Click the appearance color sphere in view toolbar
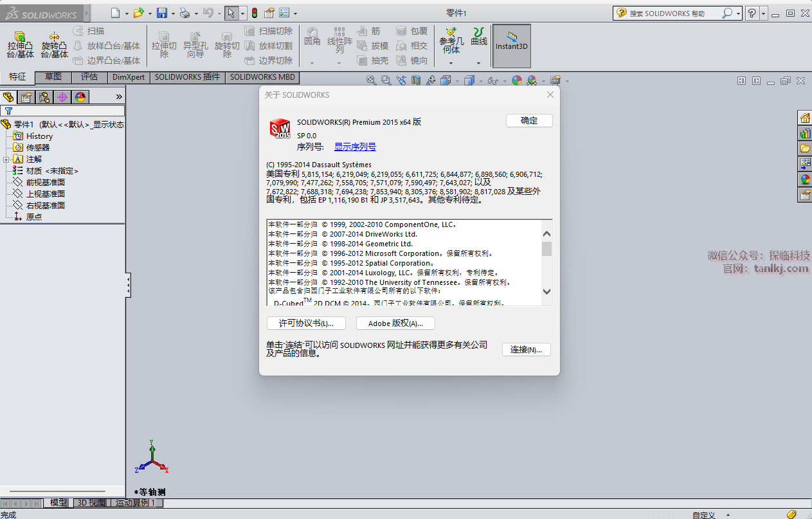 (x=517, y=80)
